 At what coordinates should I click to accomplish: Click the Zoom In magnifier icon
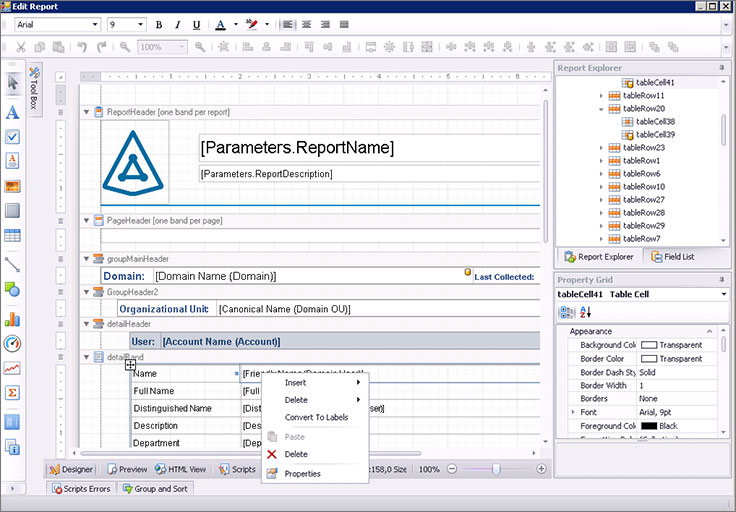[x=200, y=47]
